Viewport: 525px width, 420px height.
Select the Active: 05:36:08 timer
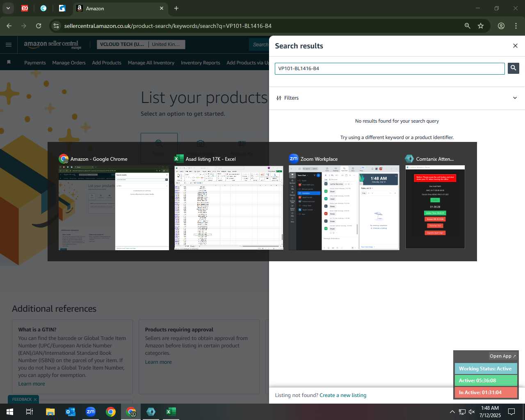[x=486, y=381]
